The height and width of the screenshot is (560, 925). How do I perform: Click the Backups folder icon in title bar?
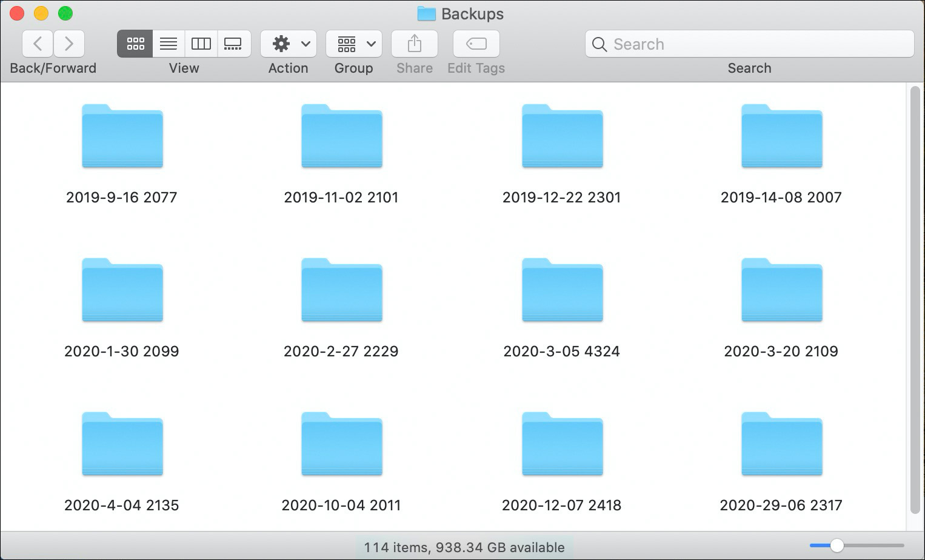coord(426,13)
